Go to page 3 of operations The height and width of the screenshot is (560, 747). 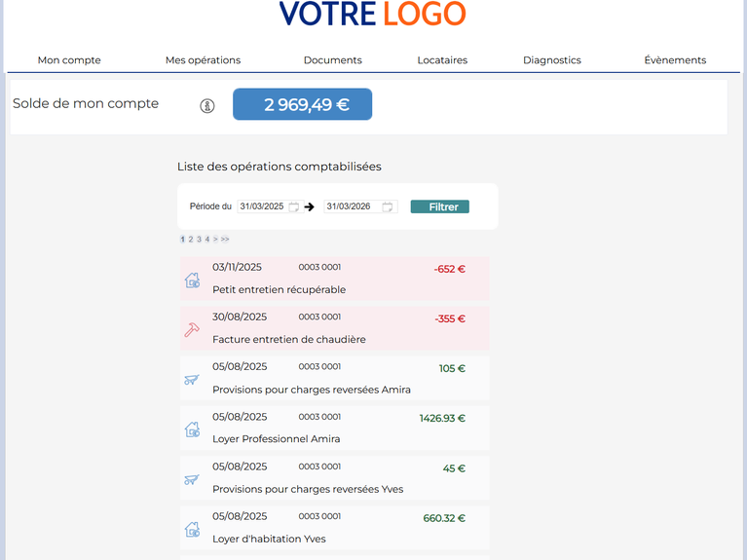tap(199, 240)
